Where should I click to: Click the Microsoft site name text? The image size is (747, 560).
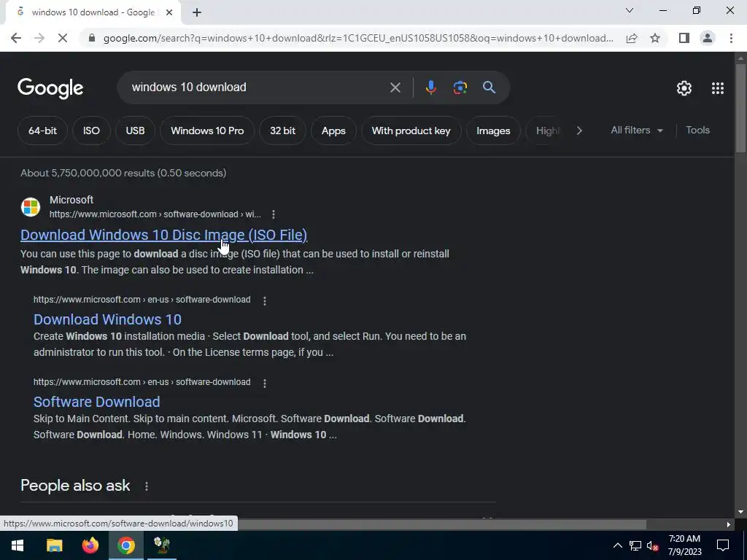(x=71, y=200)
